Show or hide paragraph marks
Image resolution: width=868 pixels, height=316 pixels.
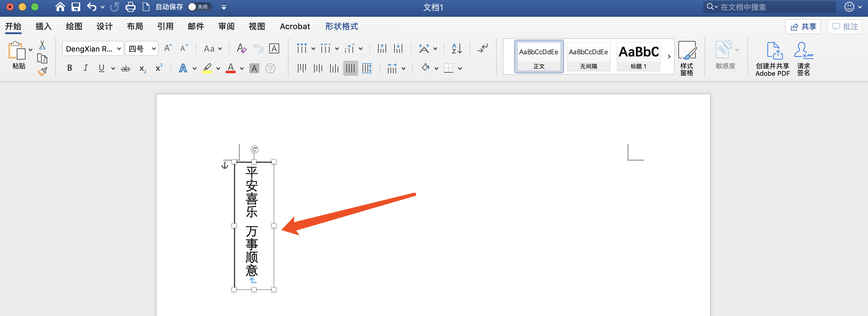tap(482, 48)
